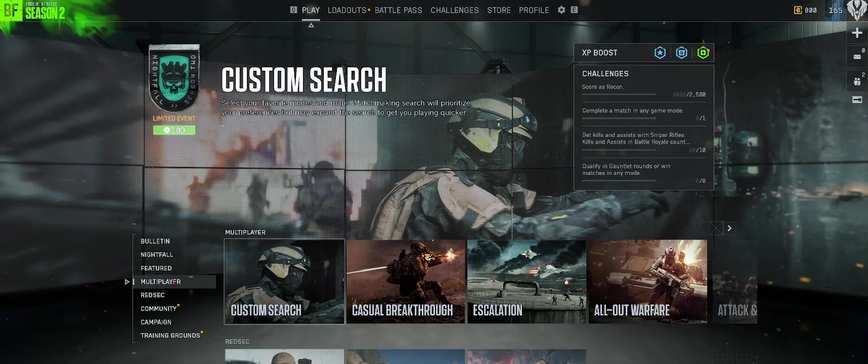
Task: Select MULTIPLAYER in the side menu
Action: click(x=176, y=282)
